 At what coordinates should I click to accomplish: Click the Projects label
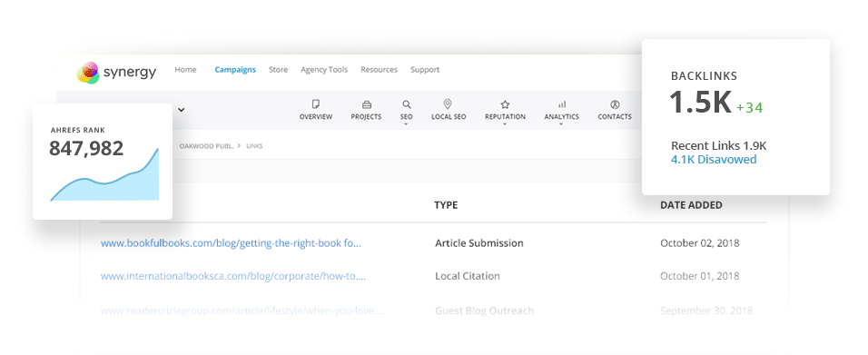[x=366, y=117]
